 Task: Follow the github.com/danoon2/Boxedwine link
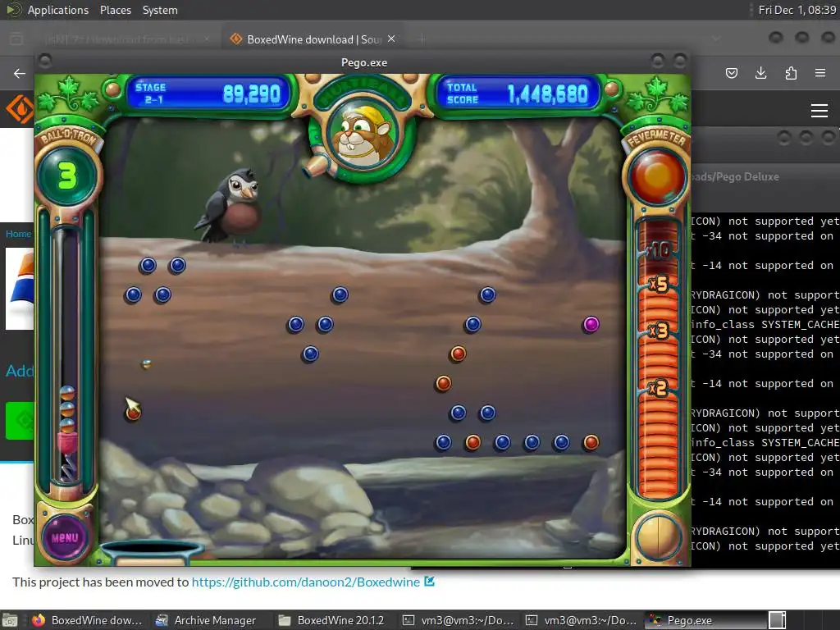click(x=306, y=582)
